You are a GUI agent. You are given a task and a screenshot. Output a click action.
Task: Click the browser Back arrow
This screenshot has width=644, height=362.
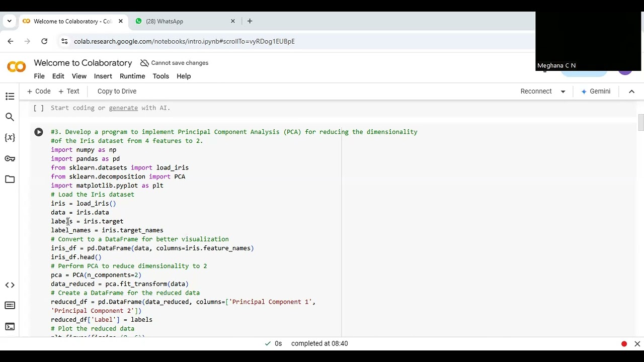click(x=10, y=41)
